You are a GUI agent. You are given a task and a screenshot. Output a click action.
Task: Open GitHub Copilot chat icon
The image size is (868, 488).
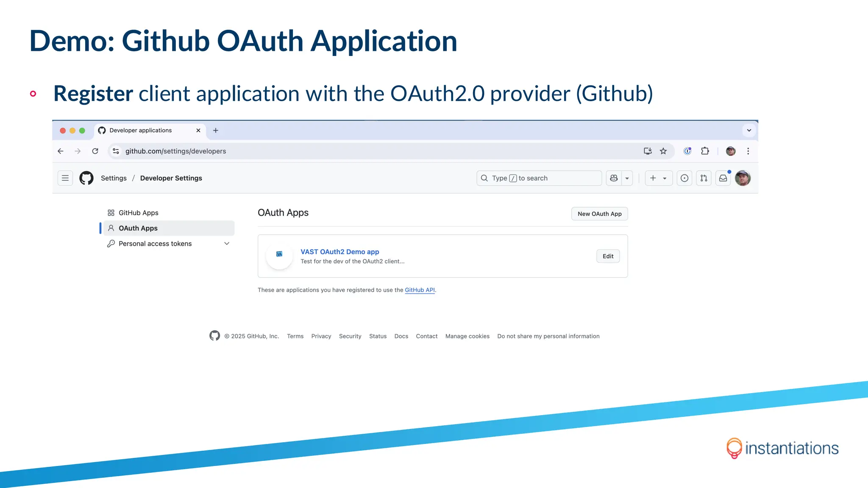click(614, 178)
